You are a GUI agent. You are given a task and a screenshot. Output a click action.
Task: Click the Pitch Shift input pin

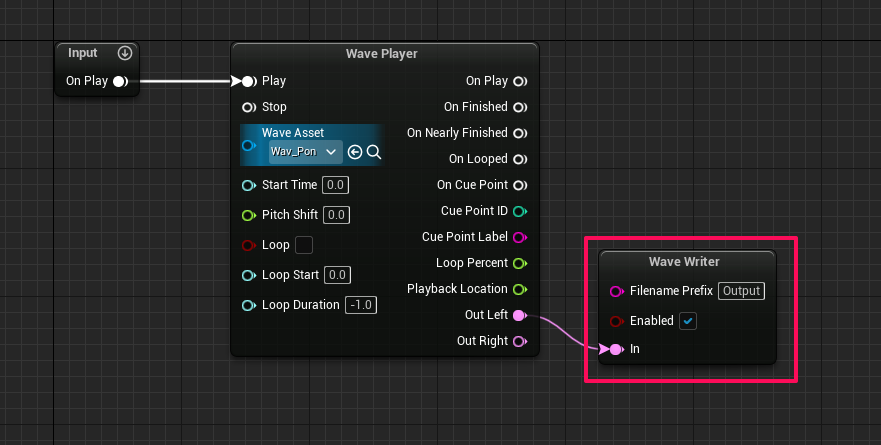(249, 215)
